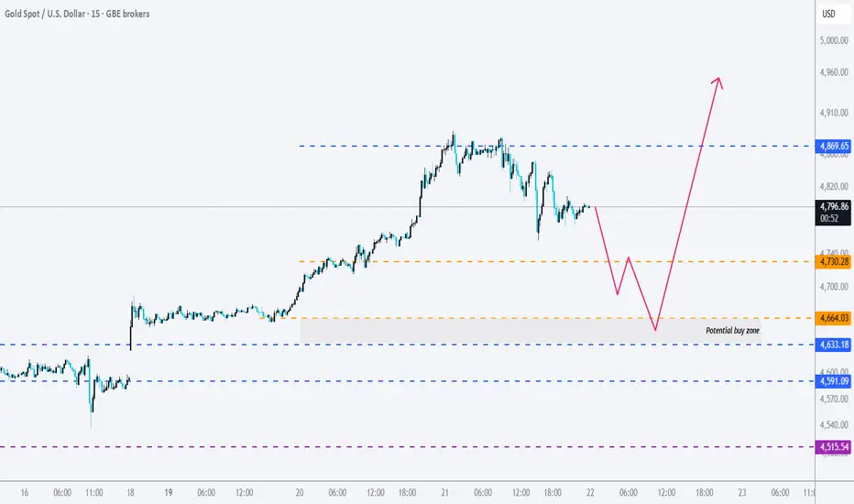Click the date 21 on time axis
This screenshot has width=854, height=504.
pyautogui.click(x=445, y=493)
